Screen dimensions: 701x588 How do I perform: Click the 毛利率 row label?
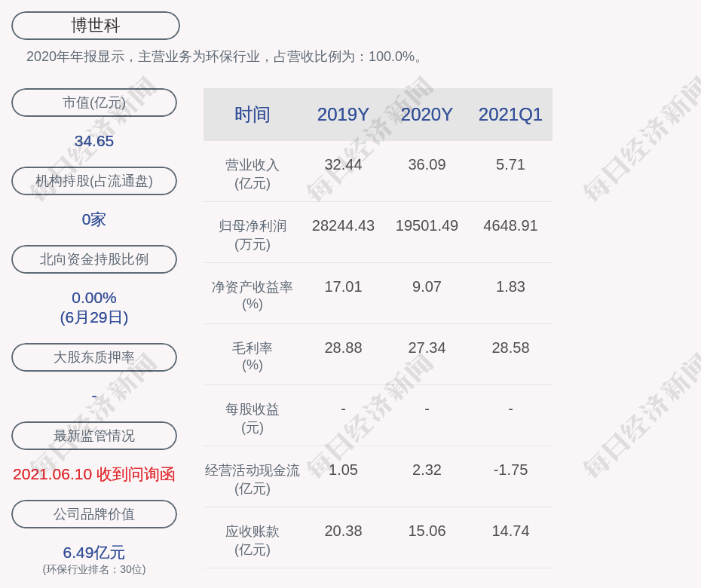pos(253,356)
